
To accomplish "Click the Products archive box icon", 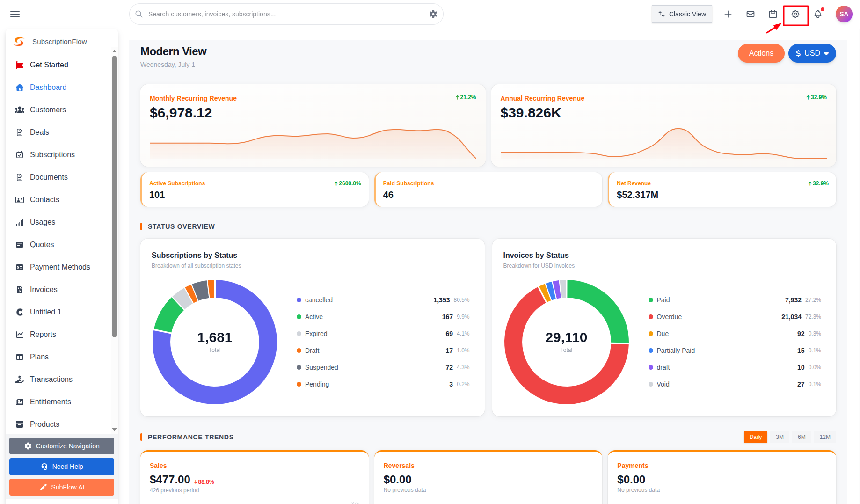I will pyautogui.click(x=20, y=424).
